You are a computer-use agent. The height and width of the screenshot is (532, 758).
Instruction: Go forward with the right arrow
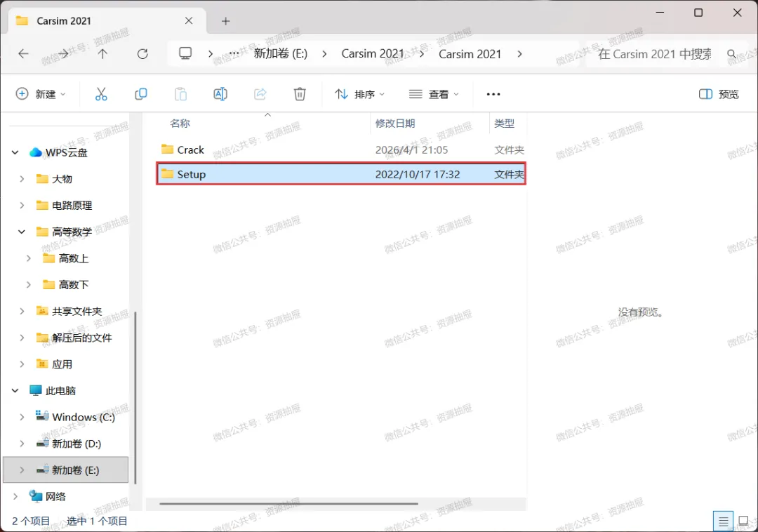point(63,53)
